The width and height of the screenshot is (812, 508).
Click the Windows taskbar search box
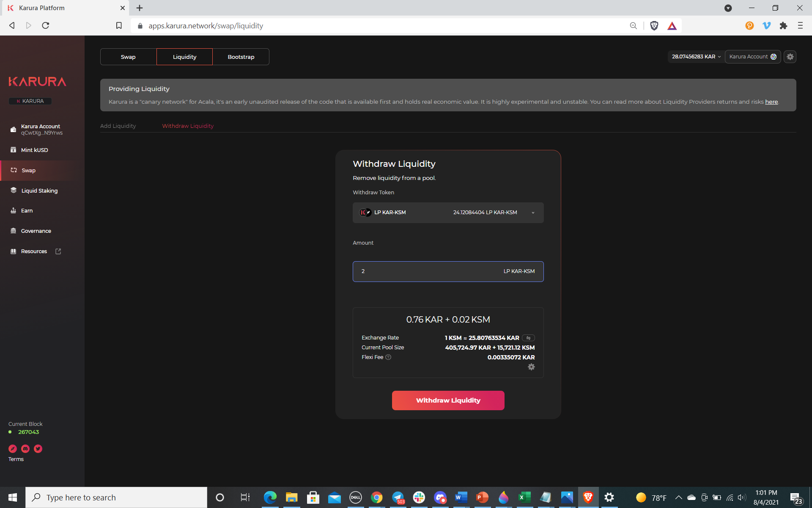[x=116, y=497]
